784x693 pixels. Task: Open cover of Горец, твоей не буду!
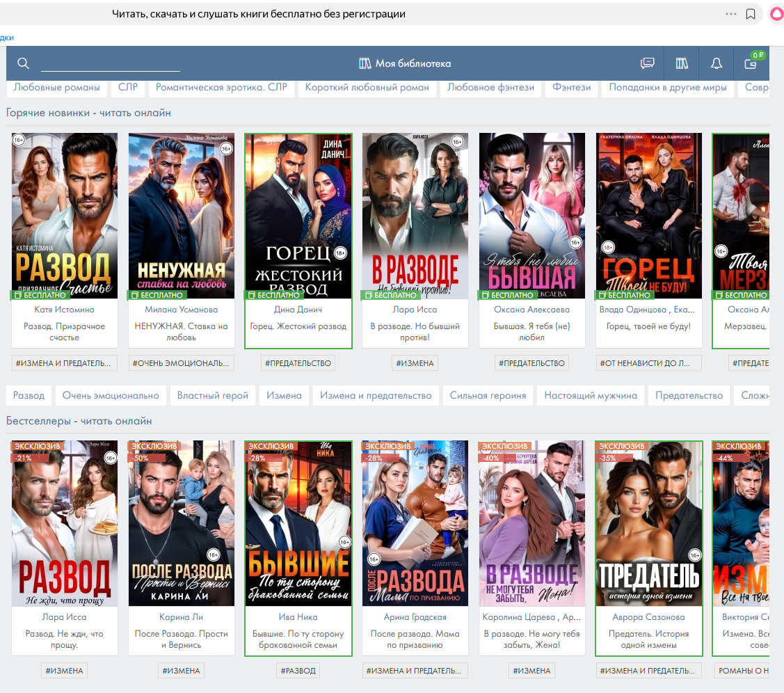tap(649, 216)
